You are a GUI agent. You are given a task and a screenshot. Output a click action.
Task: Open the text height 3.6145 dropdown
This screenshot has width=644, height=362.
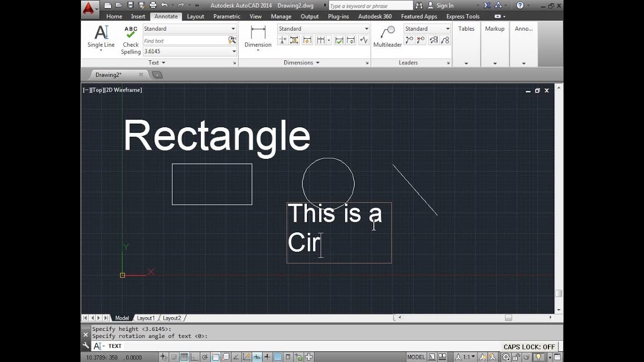(190, 51)
